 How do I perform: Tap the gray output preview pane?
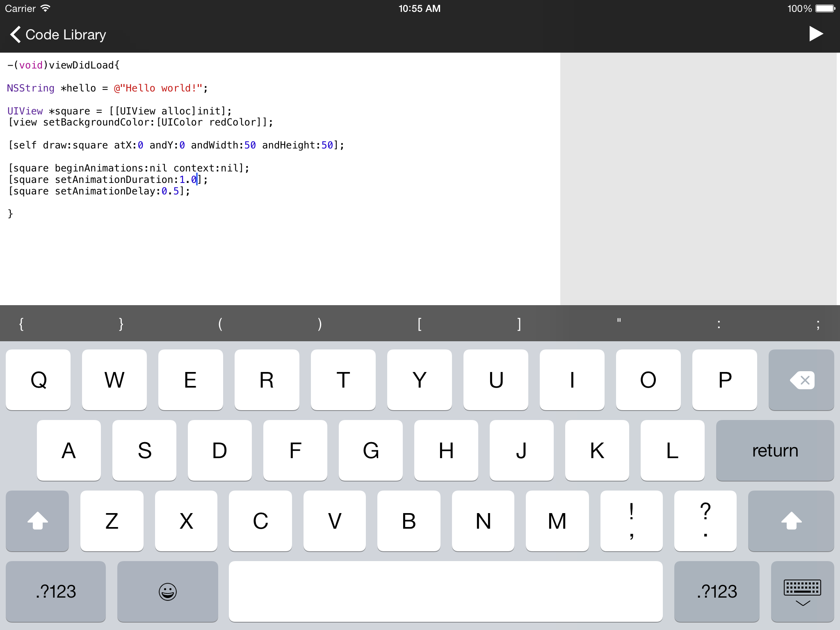698,178
